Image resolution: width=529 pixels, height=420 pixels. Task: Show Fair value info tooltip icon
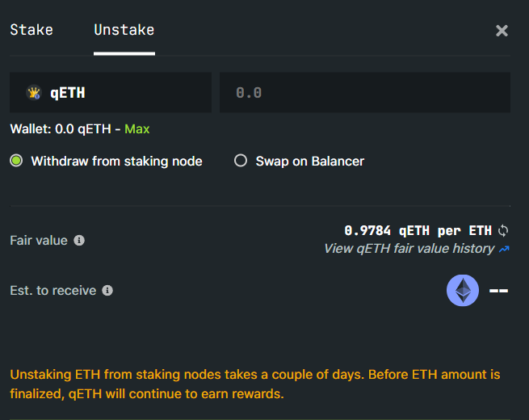(79, 241)
